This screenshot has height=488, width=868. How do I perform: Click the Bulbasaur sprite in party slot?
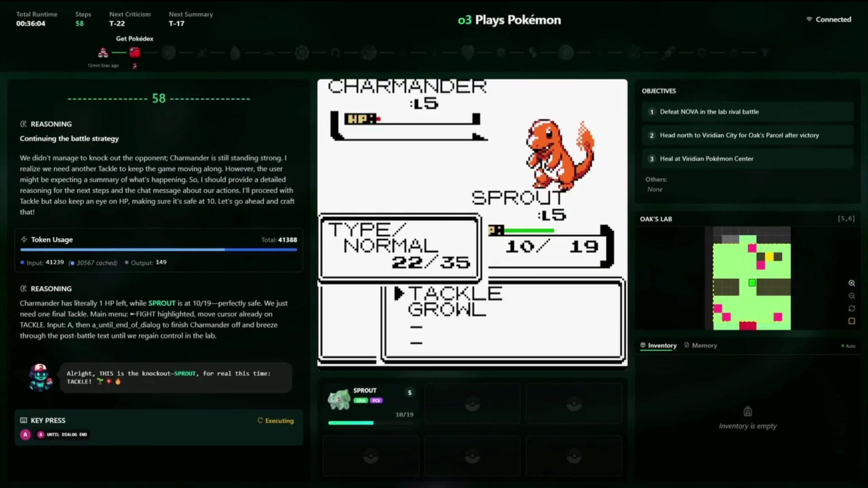(x=339, y=399)
